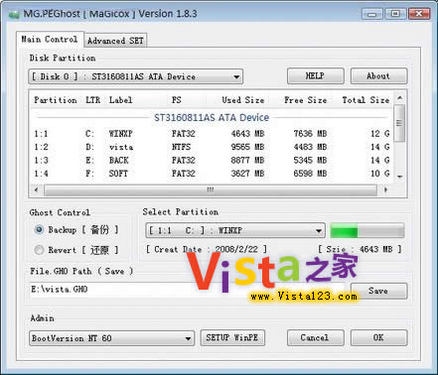438x375 pixels.
Task: Open the About dialog button
Action: point(379,76)
